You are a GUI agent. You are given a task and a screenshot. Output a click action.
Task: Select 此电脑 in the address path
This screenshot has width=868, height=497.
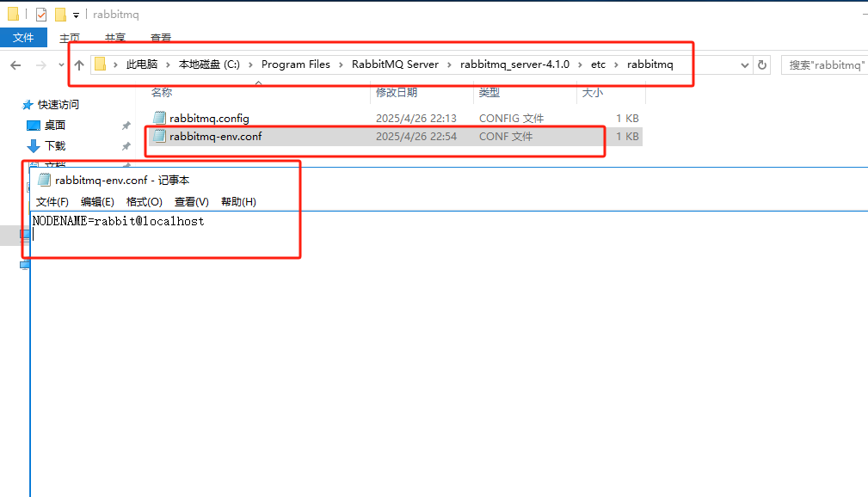tap(142, 64)
